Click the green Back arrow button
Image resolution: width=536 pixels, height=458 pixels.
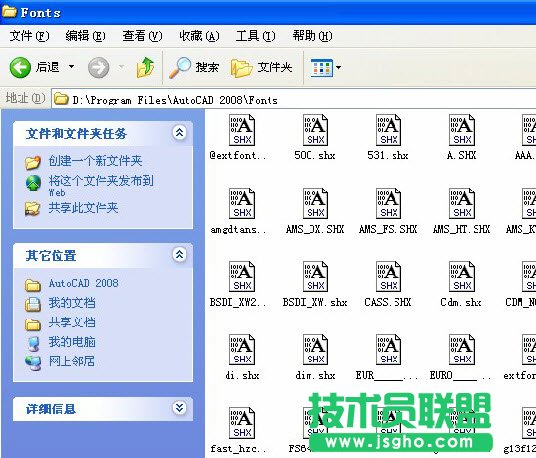coord(20,67)
